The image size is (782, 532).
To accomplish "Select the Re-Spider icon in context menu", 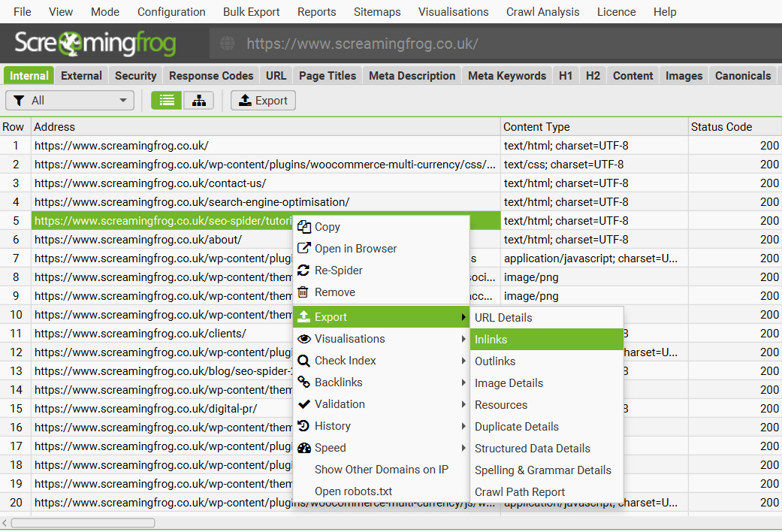I will [x=303, y=271].
